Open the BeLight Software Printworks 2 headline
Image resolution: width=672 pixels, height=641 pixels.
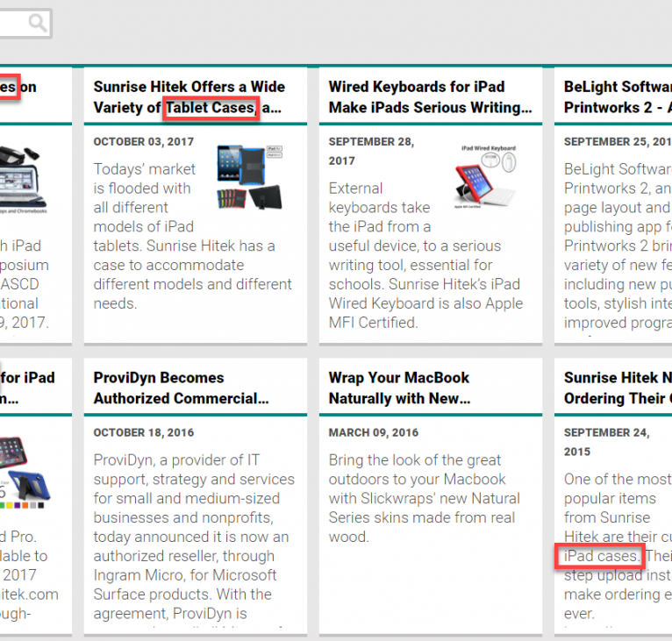[x=618, y=97]
